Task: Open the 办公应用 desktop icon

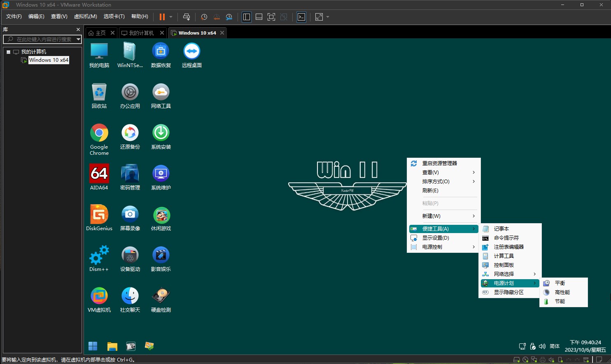Action: (x=130, y=96)
